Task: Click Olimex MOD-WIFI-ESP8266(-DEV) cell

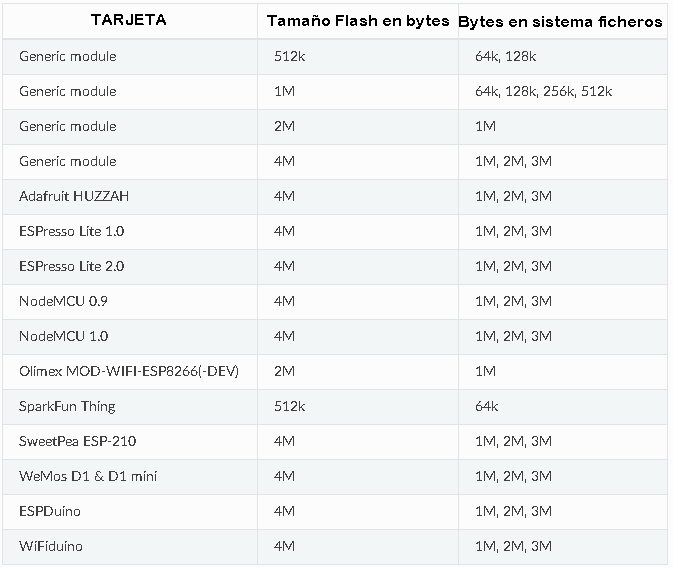Action: 129,371
